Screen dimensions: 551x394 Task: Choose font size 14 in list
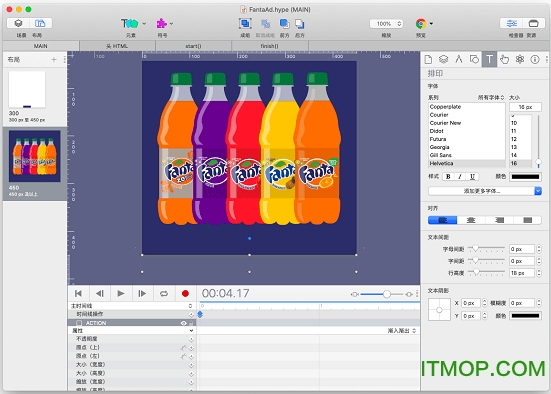click(x=520, y=155)
